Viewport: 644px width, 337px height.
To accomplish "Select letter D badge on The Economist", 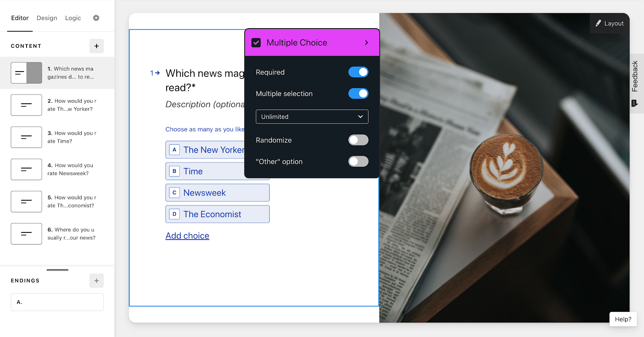I will tap(174, 214).
